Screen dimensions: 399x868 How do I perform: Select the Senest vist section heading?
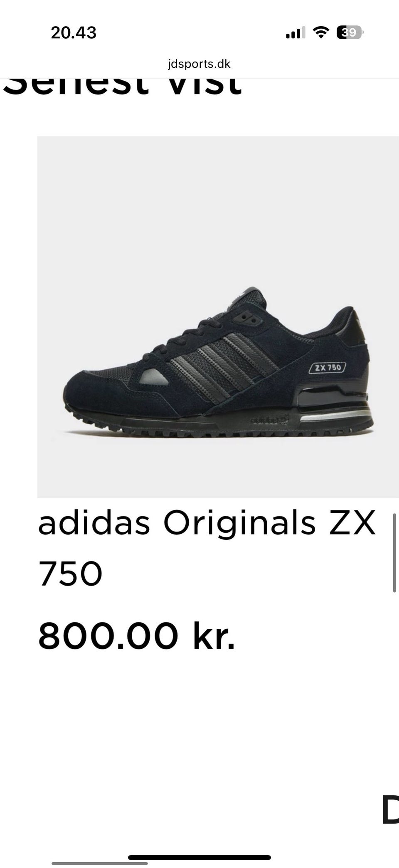point(122,87)
